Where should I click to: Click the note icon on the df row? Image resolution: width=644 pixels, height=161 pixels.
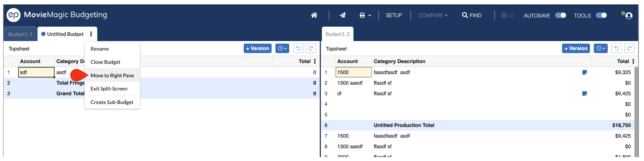click(x=584, y=94)
